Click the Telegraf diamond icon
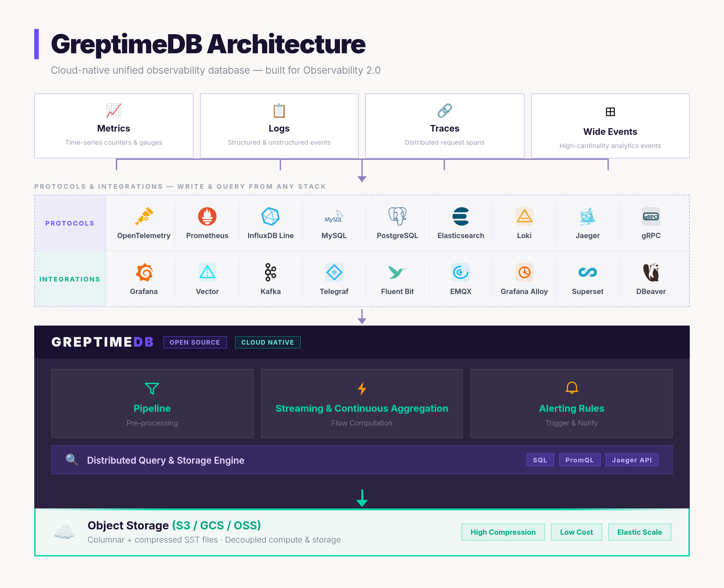724x588 pixels. click(334, 272)
